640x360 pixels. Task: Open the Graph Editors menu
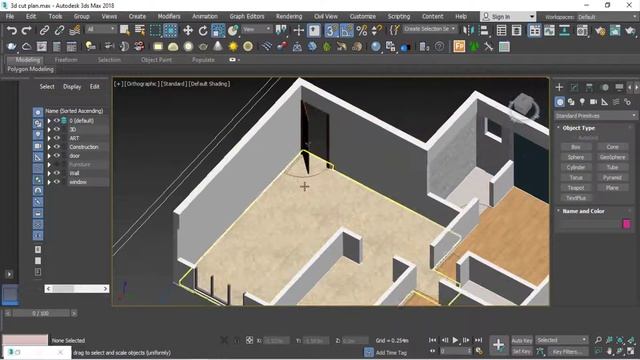tap(247, 16)
